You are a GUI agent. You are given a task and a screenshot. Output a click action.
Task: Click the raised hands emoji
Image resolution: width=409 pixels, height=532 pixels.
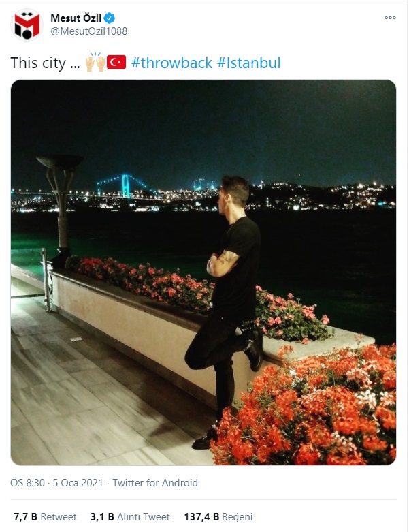[x=95, y=62]
